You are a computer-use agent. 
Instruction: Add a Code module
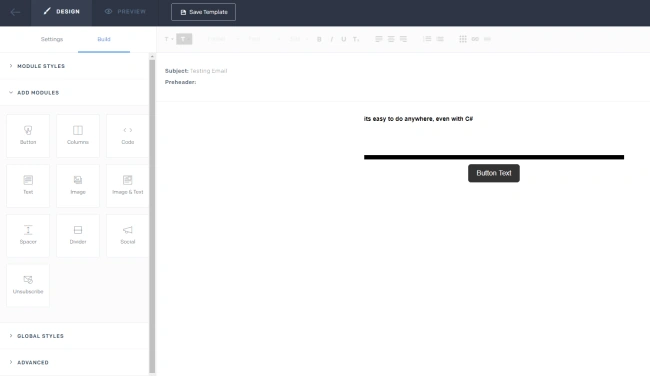click(x=128, y=136)
